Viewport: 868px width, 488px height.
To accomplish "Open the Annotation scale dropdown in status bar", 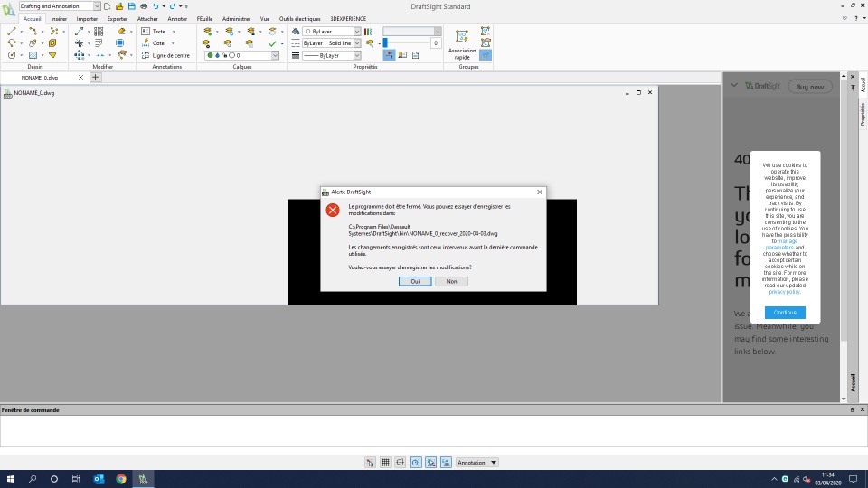I will pos(477,463).
